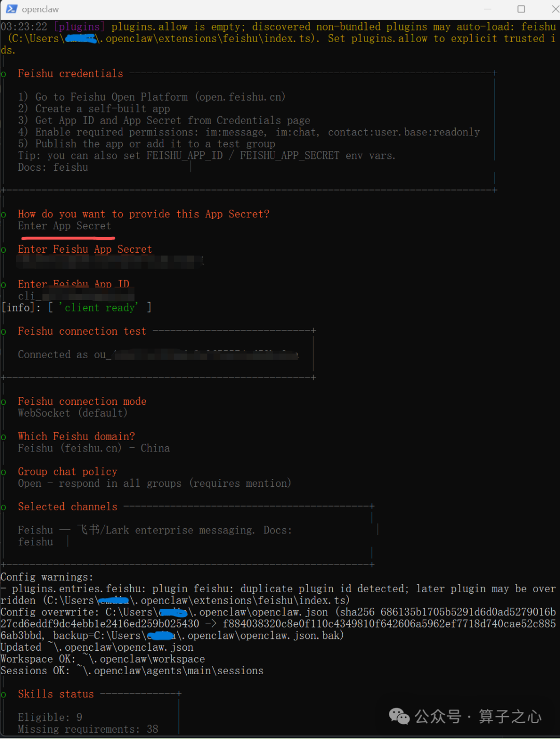Viewport: 560px width, 739px height.
Task: Click the 'Enter Feishu App ID' prompt
Action: click(74, 284)
